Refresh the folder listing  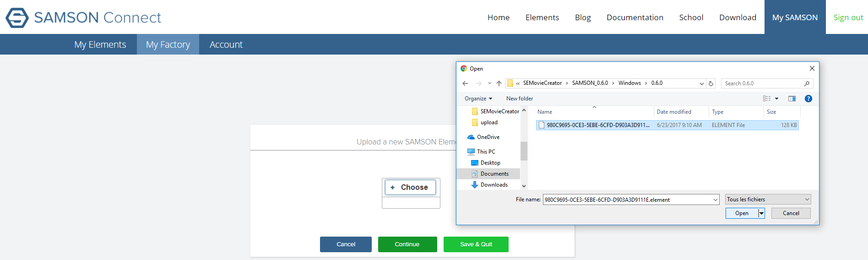click(x=711, y=83)
